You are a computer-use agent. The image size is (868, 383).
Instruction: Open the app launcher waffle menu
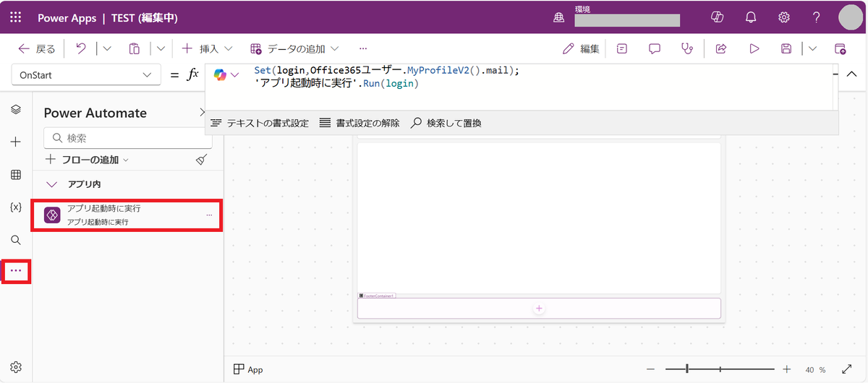(x=16, y=17)
